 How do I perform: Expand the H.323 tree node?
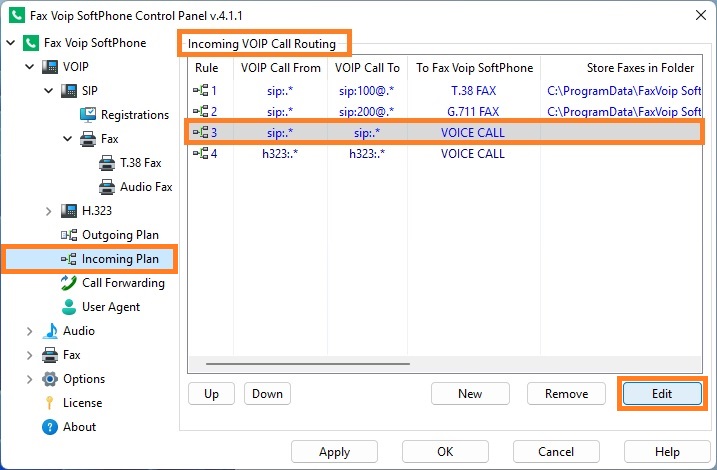click(48, 211)
